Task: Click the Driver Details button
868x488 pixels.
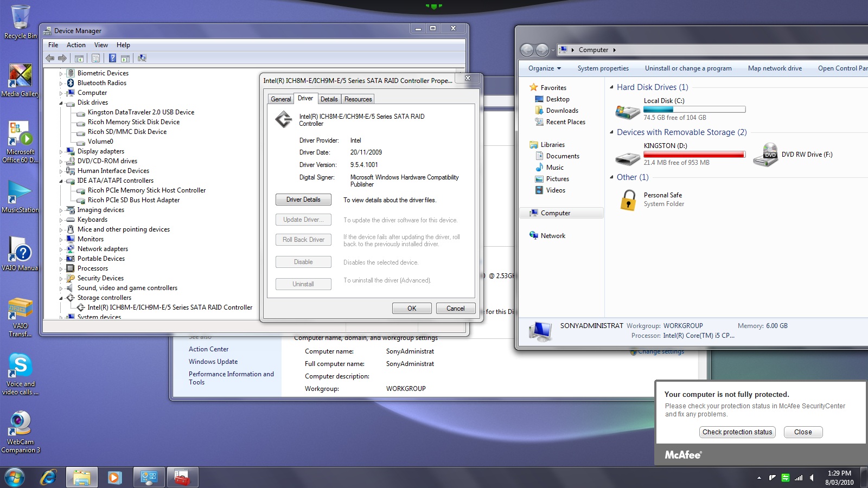Action: [303, 200]
